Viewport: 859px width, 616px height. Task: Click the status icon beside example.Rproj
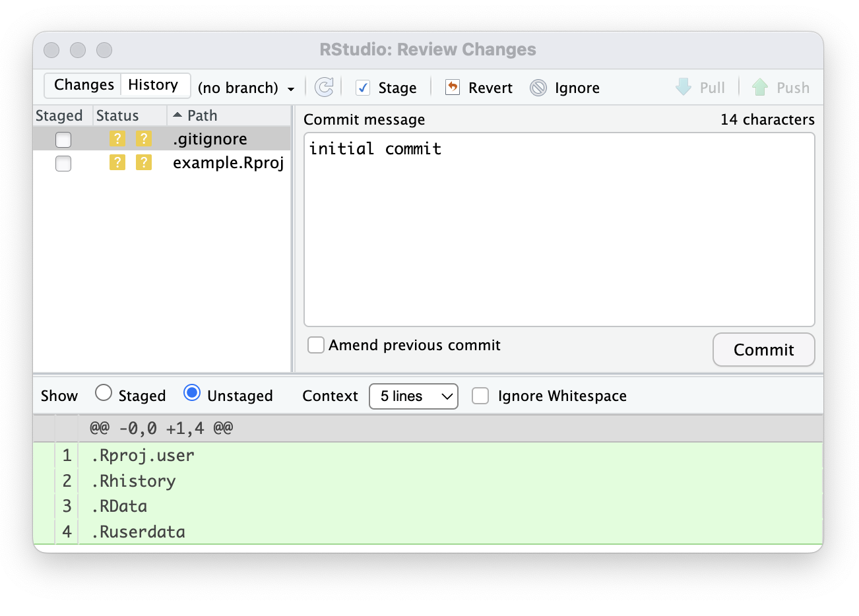117,162
